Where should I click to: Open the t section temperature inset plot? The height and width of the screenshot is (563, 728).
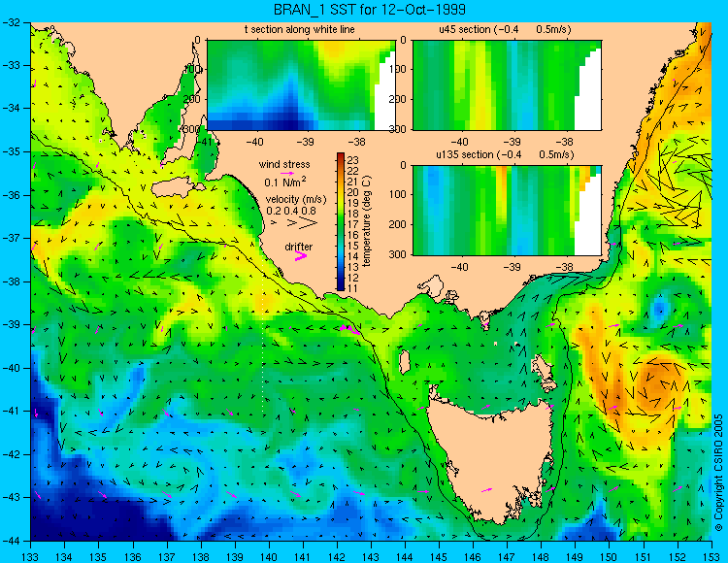(301, 85)
